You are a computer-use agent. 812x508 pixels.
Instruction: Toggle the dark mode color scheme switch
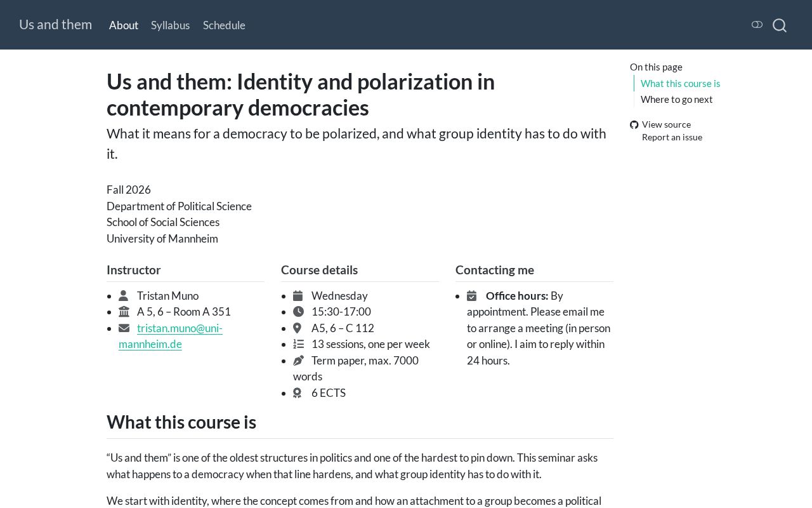757,25
